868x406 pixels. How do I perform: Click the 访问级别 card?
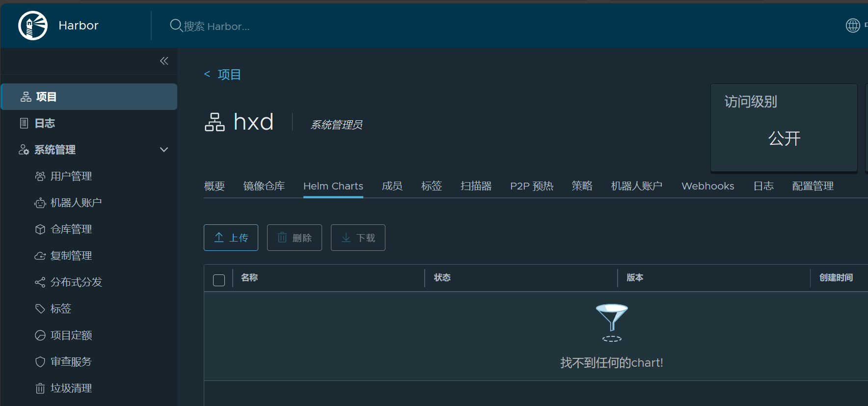pos(784,128)
